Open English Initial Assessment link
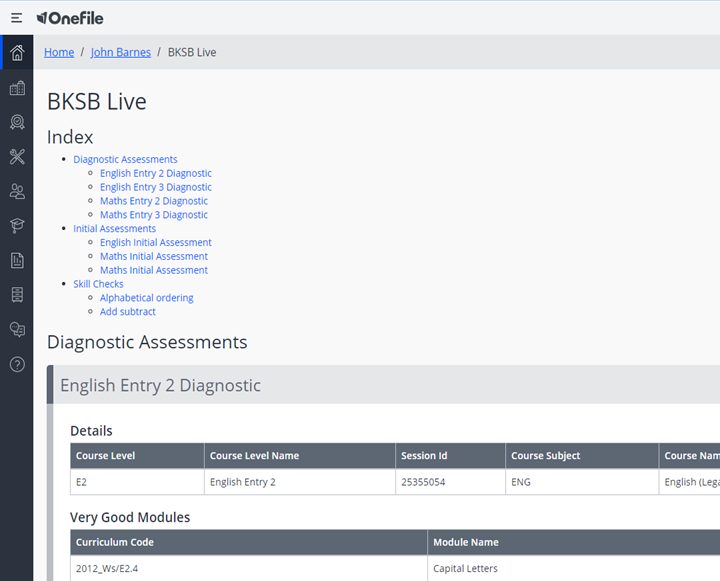Screen dimensions: 720x581 [x=156, y=242]
